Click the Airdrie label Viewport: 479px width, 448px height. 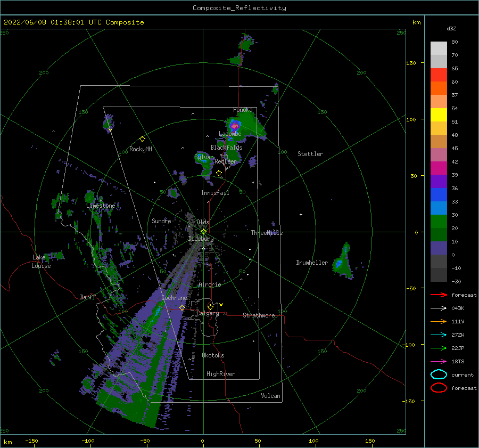[x=210, y=284]
